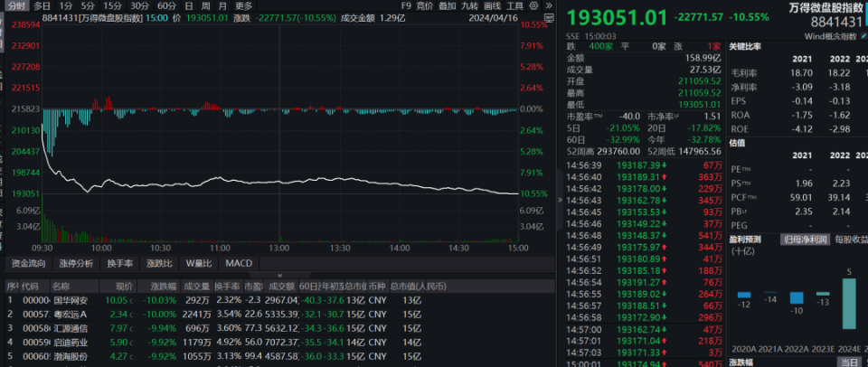Sort table by 换手率 column header
The height and width of the screenshot is (367, 868).
tap(228, 287)
